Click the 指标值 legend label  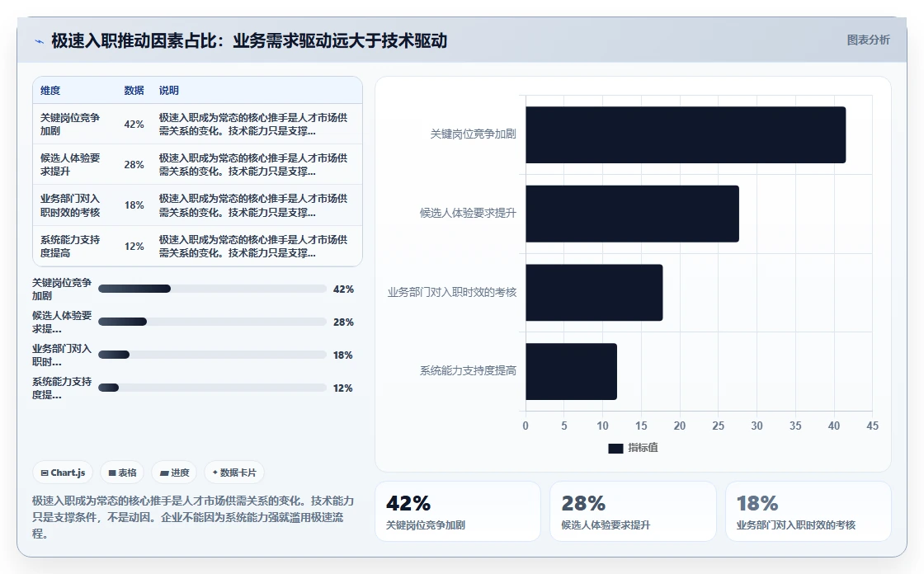643,448
